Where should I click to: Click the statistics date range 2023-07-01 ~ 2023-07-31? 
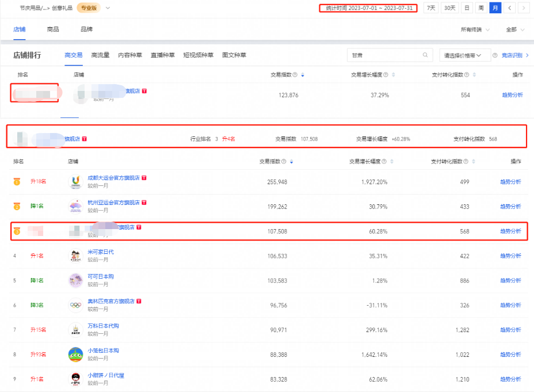click(x=367, y=8)
